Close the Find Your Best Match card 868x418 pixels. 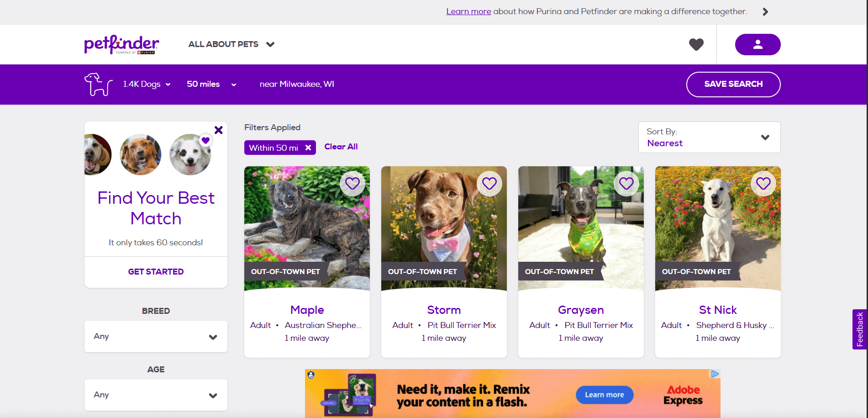(x=219, y=130)
